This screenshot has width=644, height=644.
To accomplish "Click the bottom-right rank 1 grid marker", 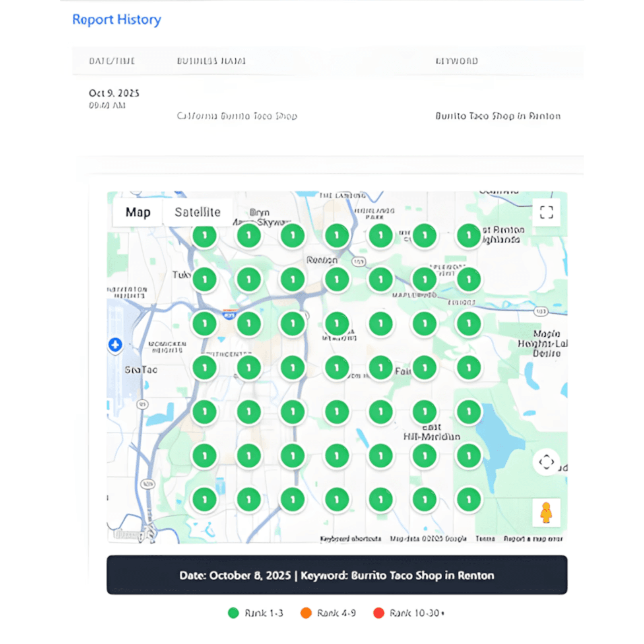I will coord(469,499).
